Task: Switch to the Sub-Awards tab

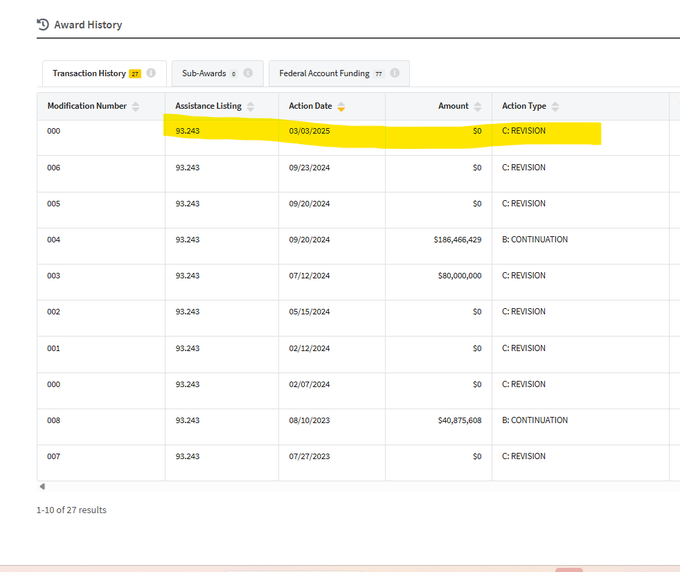Action: (x=204, y=74)
